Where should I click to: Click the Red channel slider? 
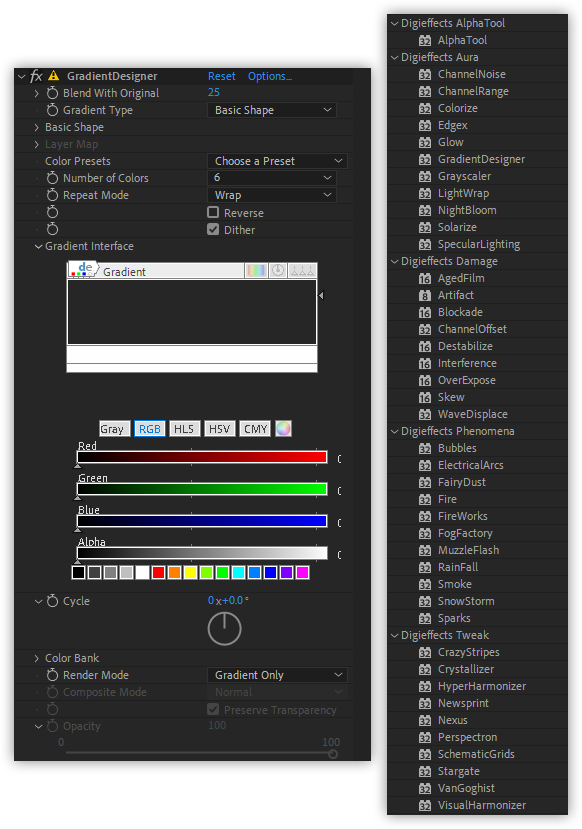click(x=202, y=457)
